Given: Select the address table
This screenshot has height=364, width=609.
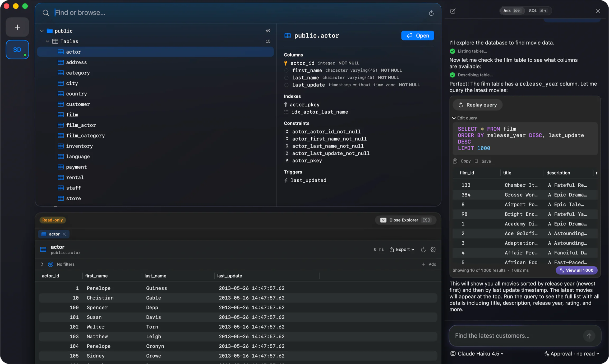Looking at the screenshot, I should pyautogui.click(x=155, y=62).
